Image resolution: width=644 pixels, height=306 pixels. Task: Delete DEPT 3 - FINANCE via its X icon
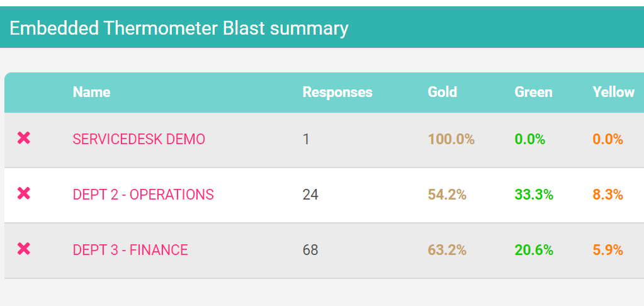(24, 249)
